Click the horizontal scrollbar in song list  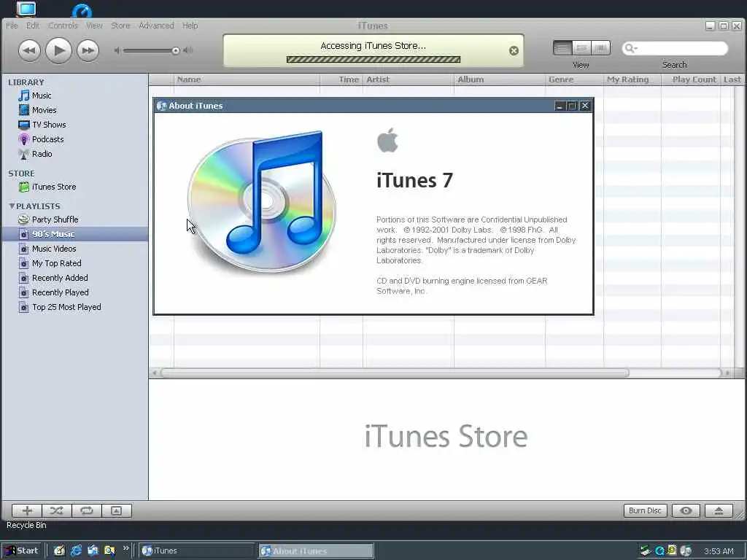395,373
